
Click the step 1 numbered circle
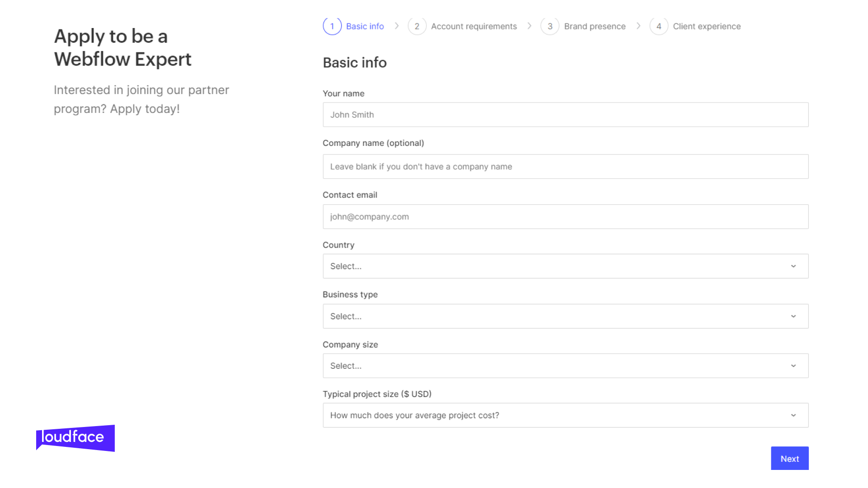332,26
